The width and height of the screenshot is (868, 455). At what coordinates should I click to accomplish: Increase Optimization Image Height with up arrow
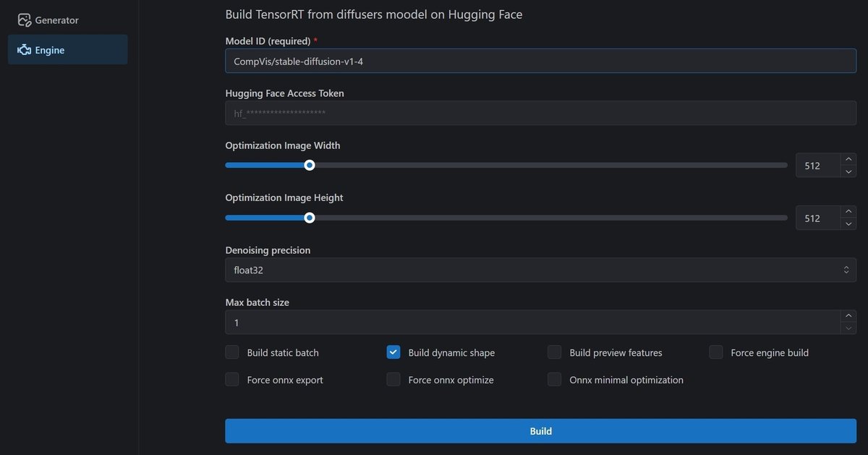click(848, 211)
